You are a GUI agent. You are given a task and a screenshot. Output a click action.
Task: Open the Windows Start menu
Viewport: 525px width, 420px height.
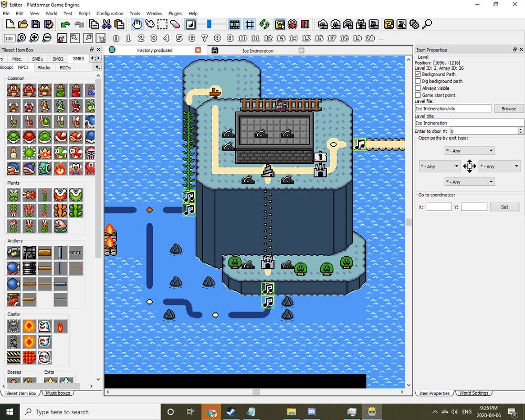9,412
